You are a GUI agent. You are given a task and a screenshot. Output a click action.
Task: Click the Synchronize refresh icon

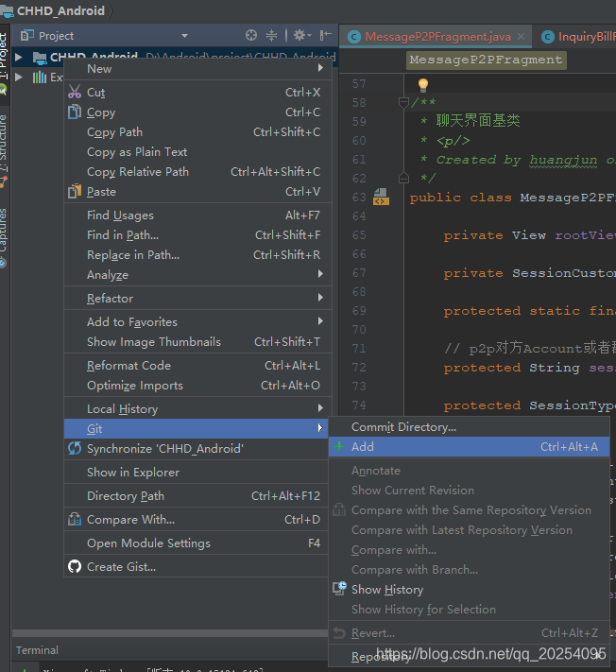pyautogui.click(x=75, y=448)
